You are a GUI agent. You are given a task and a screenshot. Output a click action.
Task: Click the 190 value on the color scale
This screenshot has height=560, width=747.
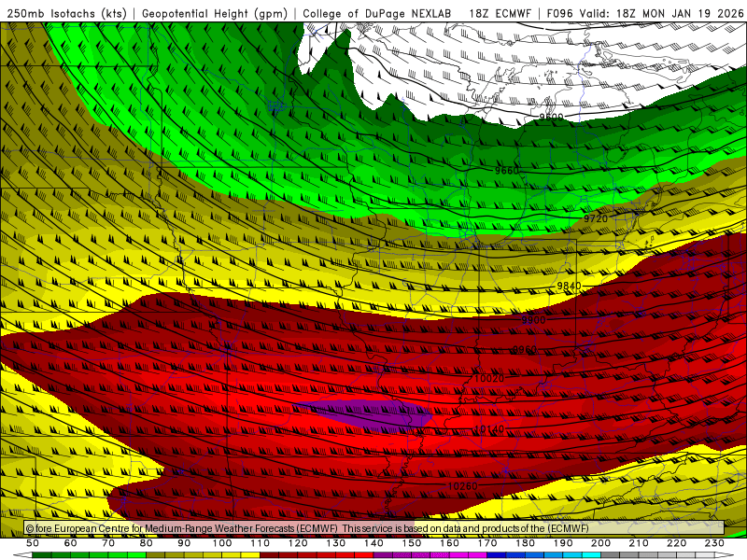[x=563, y=543]
